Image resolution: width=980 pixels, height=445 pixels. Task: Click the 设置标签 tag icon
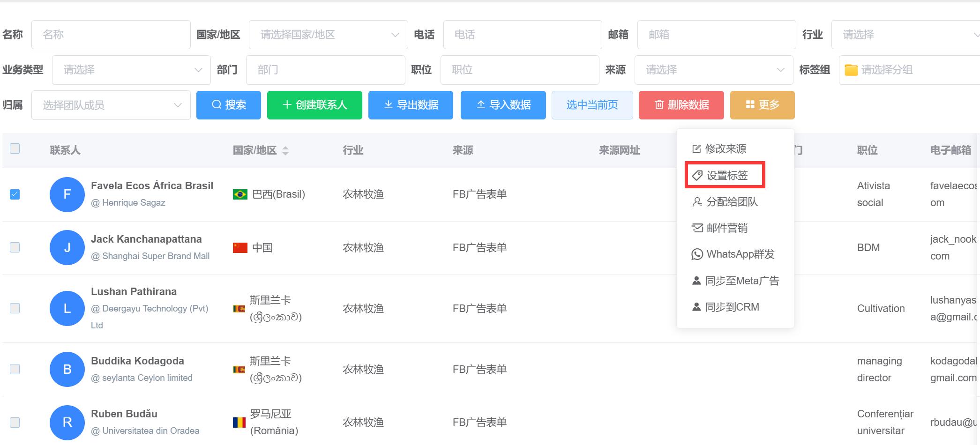[696, 175]
